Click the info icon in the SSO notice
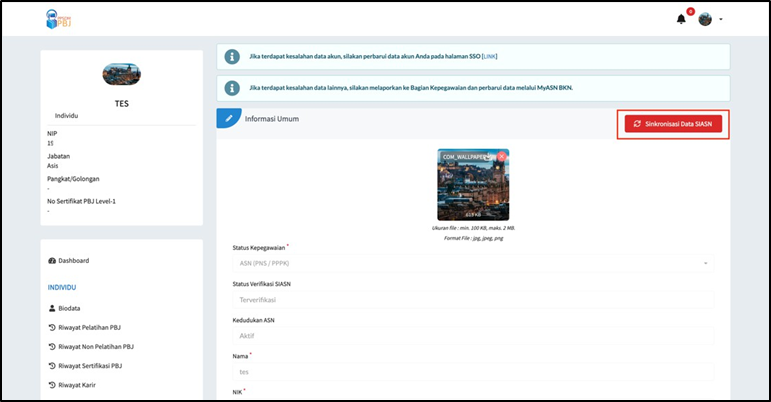 [232, 56]
